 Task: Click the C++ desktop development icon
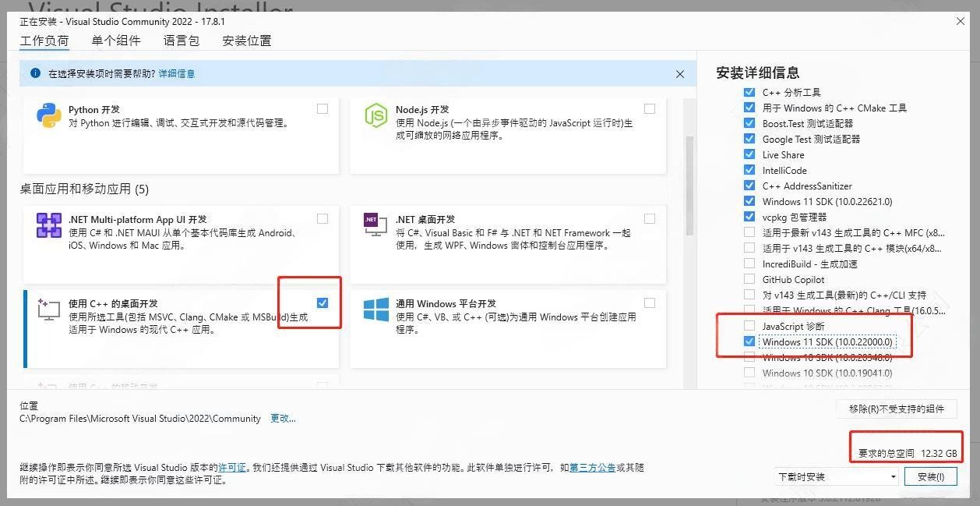click(x=49, y=310)
